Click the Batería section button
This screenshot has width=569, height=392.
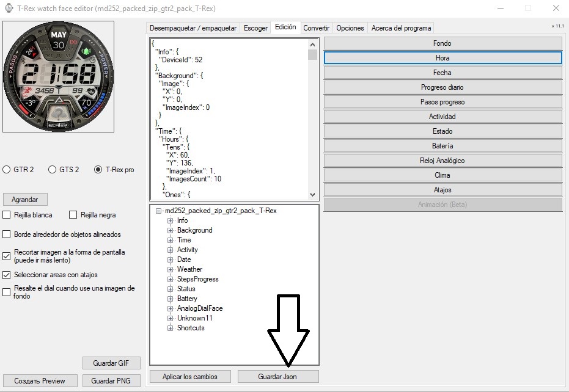442,146
